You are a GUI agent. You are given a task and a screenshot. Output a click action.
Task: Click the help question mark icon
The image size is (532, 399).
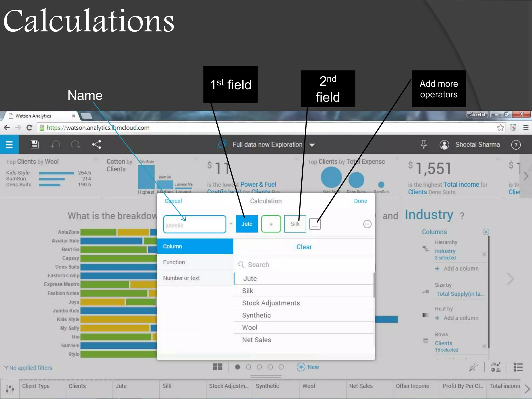tap(516, 145)
